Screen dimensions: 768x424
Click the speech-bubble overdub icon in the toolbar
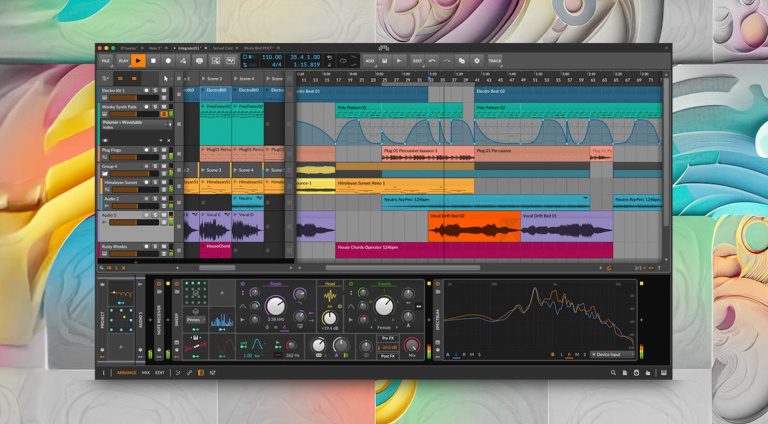(x=199, y=61)
